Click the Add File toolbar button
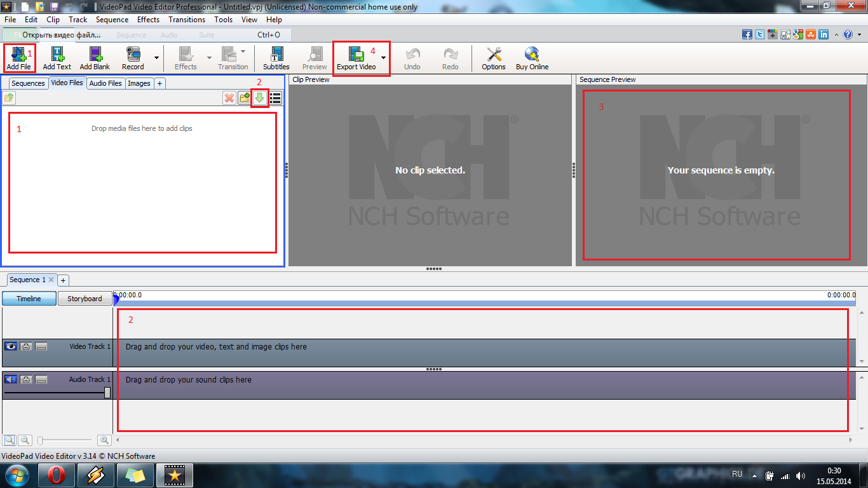Screen dimensions: 868x488 (x=19, y=58)
